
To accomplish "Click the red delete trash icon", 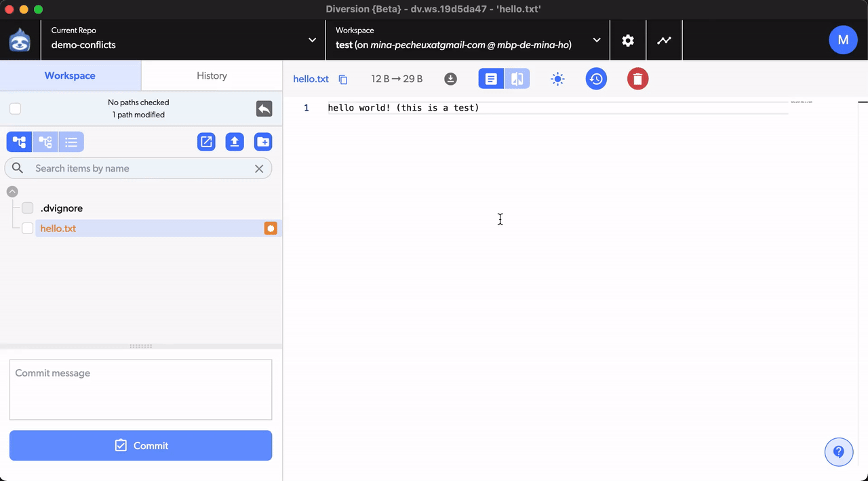I will [x=637, y=79].
